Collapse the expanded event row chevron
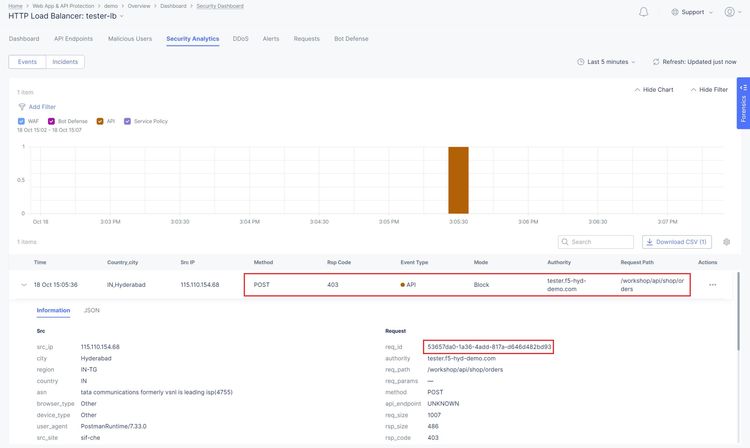 point(22,285)
